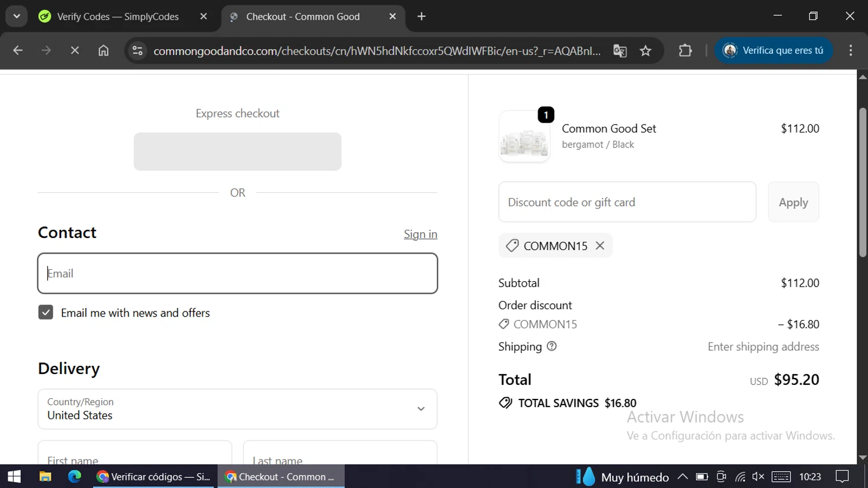Focus the Email input field
This screenshot has width=868, height=488.
click(237, 273)
